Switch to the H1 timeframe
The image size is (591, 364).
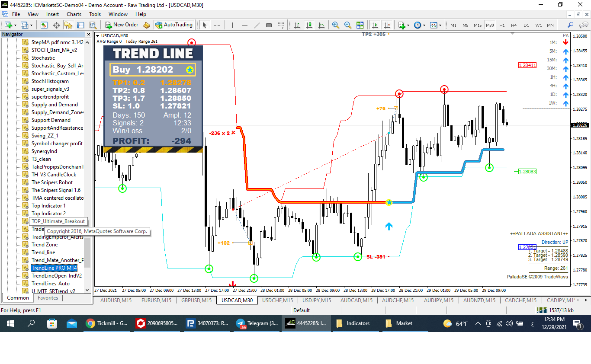[502, 25]
